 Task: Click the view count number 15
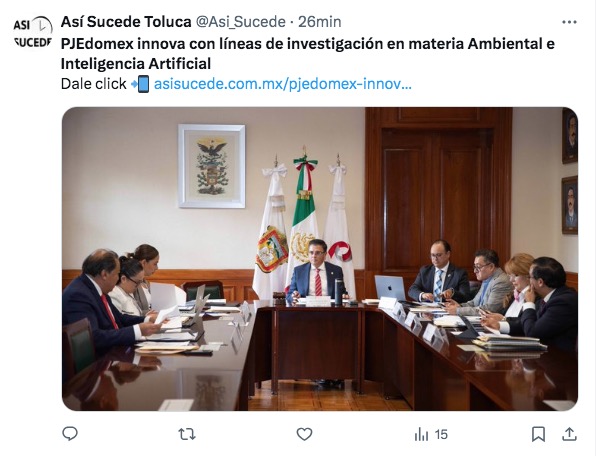441,435
